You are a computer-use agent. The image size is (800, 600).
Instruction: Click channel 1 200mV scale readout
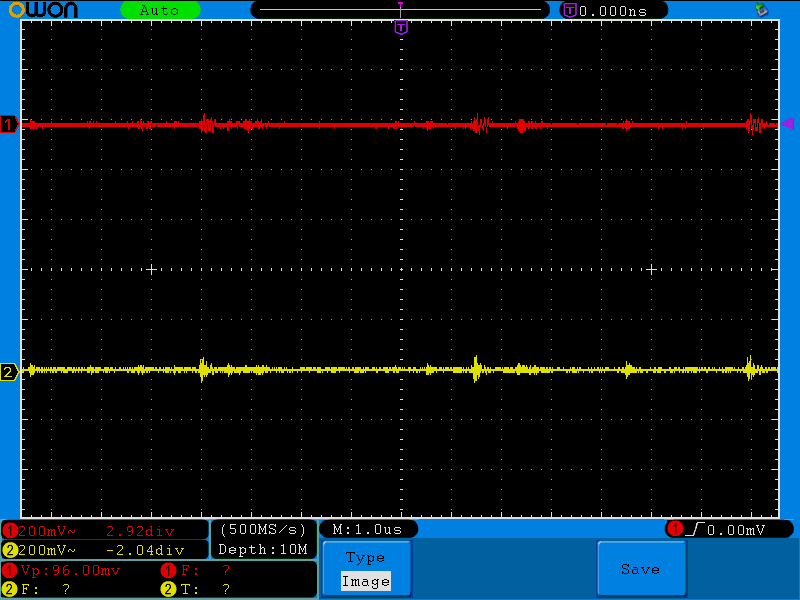pos(47,531)
